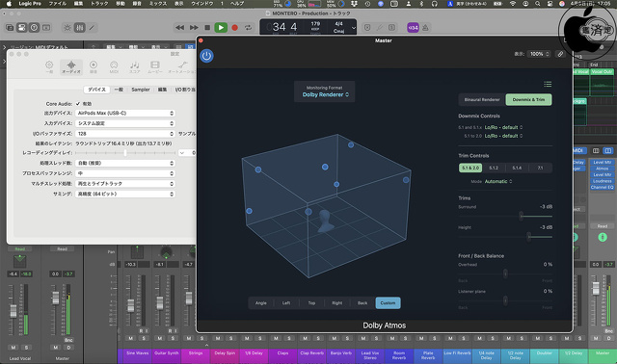Click the red Record button in the transport
This screenshot has width=617, height=364.
click(234, 28)
